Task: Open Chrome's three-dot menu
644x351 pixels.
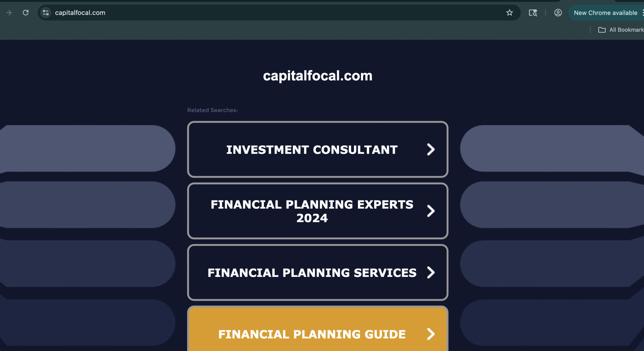Action: point(642,13)
